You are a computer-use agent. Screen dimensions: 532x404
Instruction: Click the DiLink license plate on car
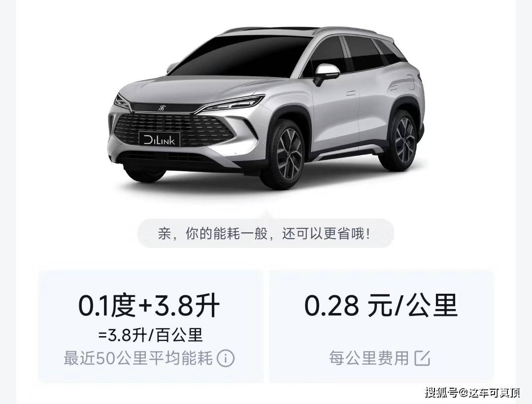point(159,139)
